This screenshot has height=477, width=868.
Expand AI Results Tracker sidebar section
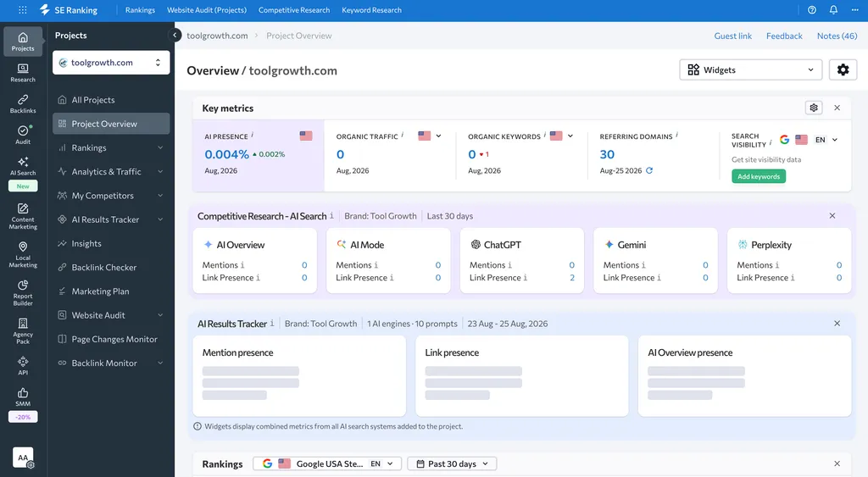pyautogui.click(x=160, y=219)
